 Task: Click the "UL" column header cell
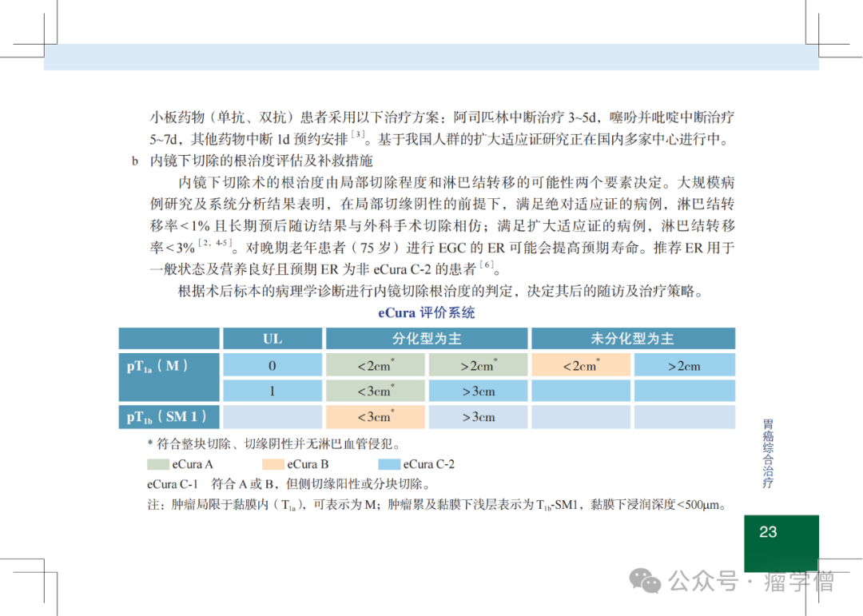(x=272, y=339)
